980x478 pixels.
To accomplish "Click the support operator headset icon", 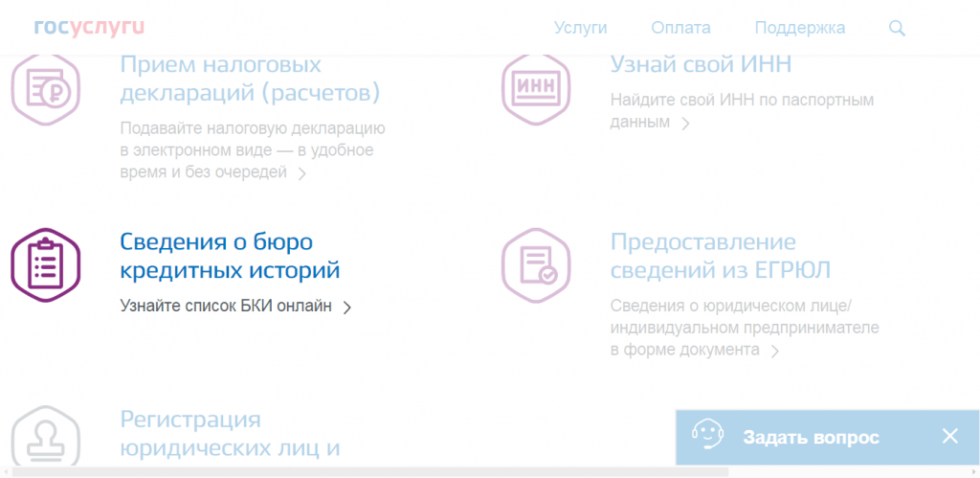I will pos(707,437).
